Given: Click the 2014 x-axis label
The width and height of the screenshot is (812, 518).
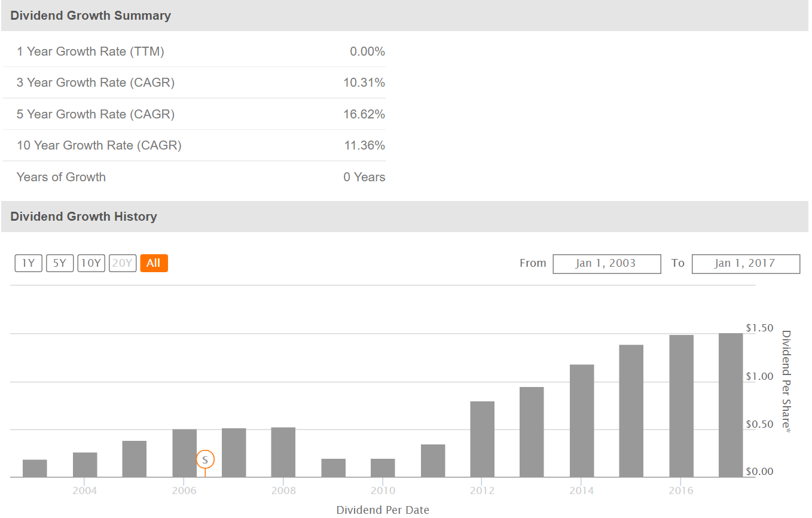Looking at the screenshot, I should pos(581,491).
